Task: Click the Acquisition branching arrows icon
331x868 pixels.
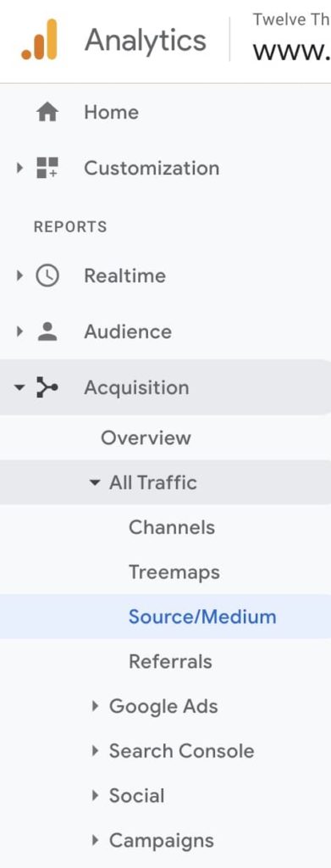Action: click(47, 387)
